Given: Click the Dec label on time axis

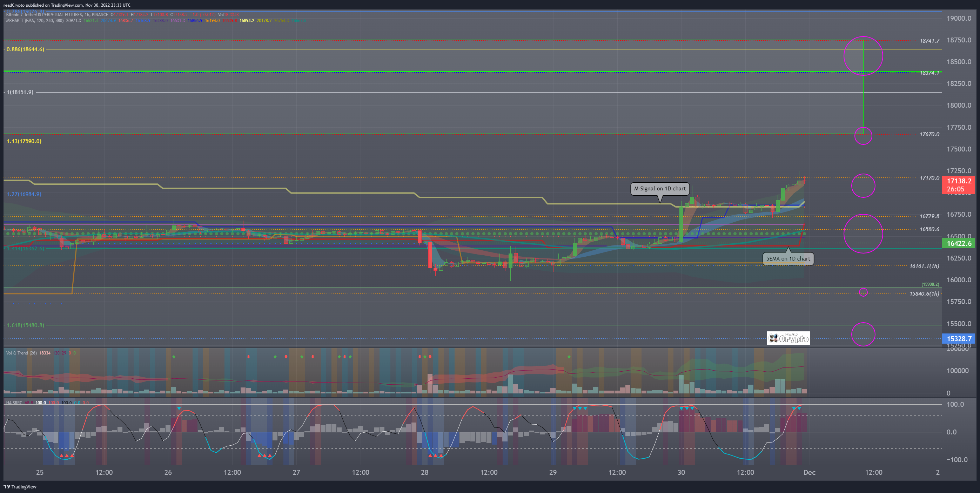Looking at the screenshot, I should click(809, 472).
